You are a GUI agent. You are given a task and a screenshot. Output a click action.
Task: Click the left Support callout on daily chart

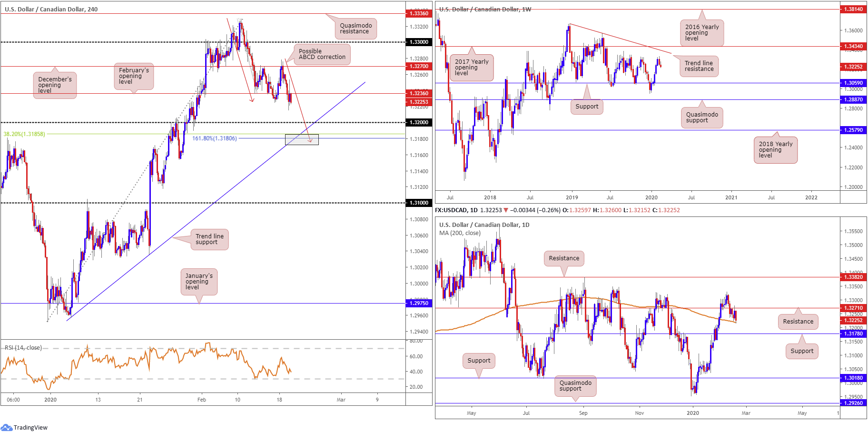tap(479, 361)
